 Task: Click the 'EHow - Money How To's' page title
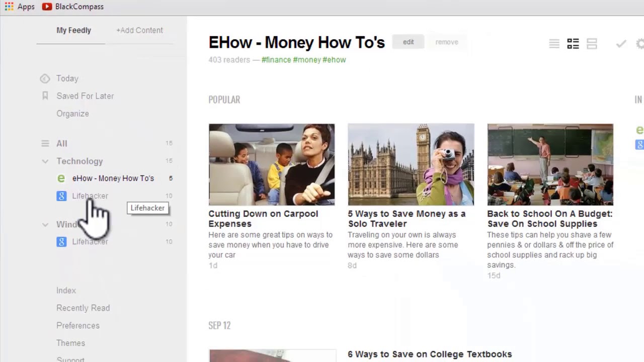297,43
